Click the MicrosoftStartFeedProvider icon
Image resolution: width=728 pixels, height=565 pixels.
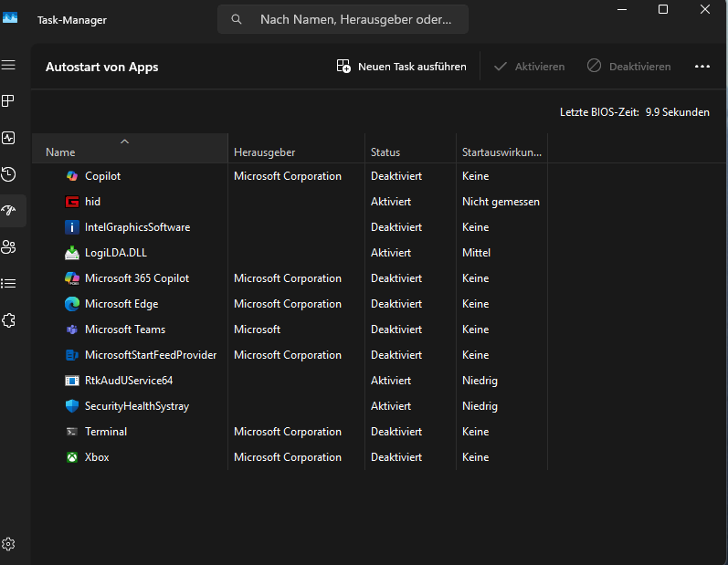(x=72, y=355)
